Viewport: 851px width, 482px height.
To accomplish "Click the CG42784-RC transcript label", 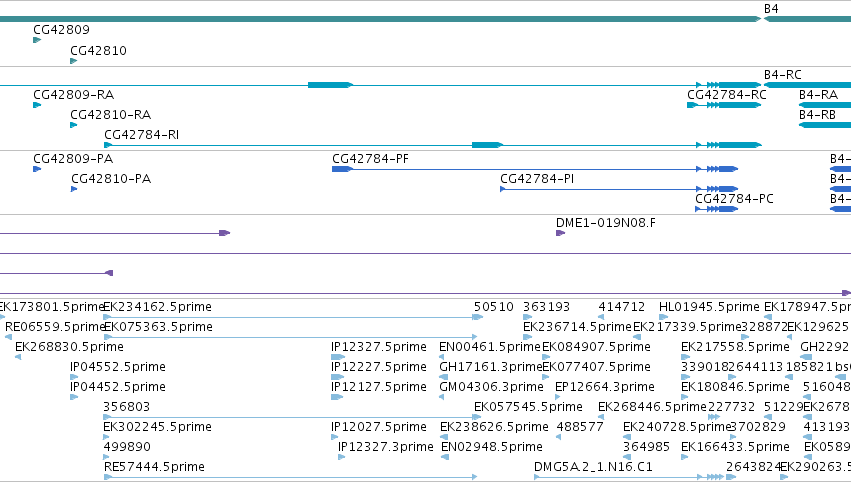I will [727, 94].
